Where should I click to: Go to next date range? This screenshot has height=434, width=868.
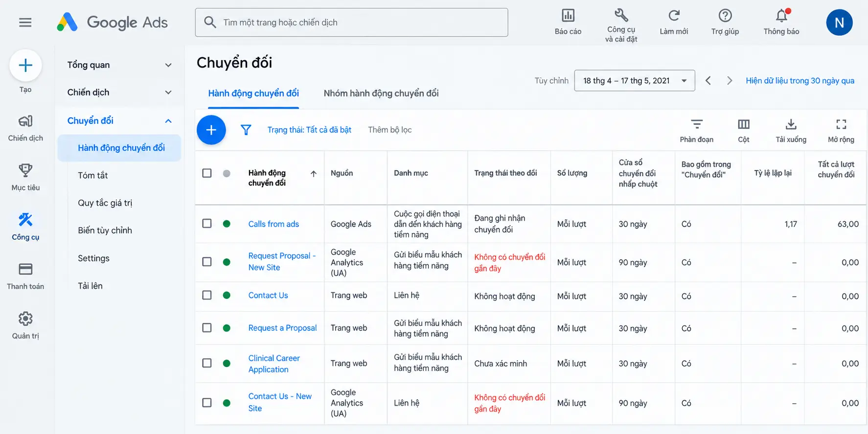tap(730, 81)
